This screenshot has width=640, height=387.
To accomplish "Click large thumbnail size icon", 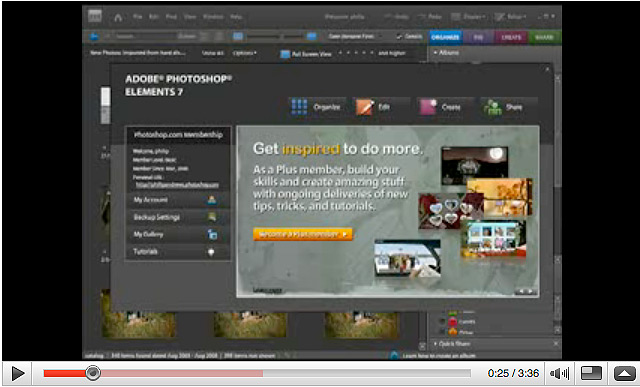I will [311, 37].
